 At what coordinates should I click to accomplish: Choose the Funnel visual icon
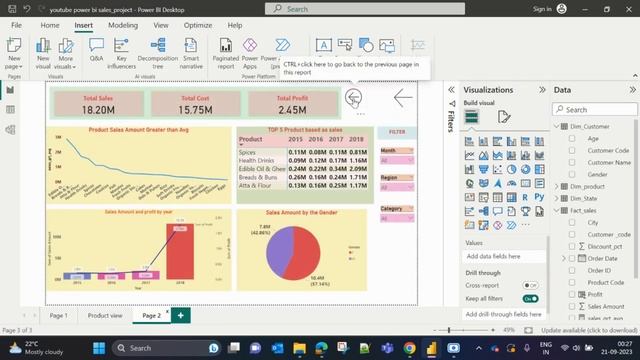(483, 169)
